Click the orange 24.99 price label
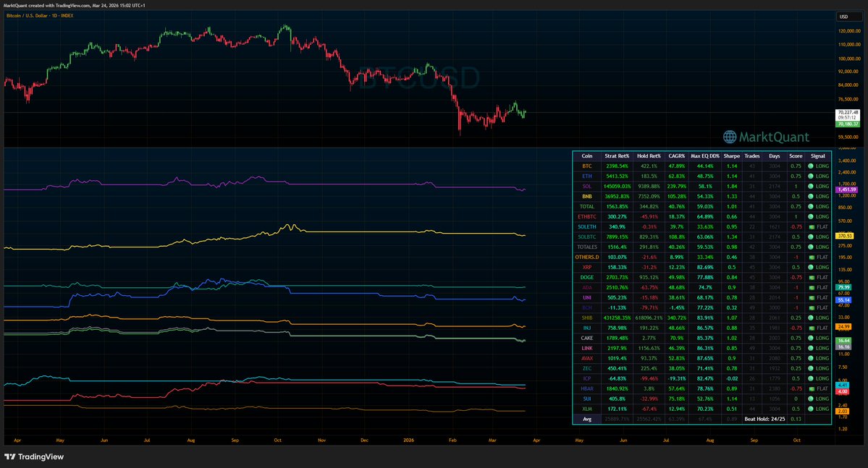 (843, 327)
